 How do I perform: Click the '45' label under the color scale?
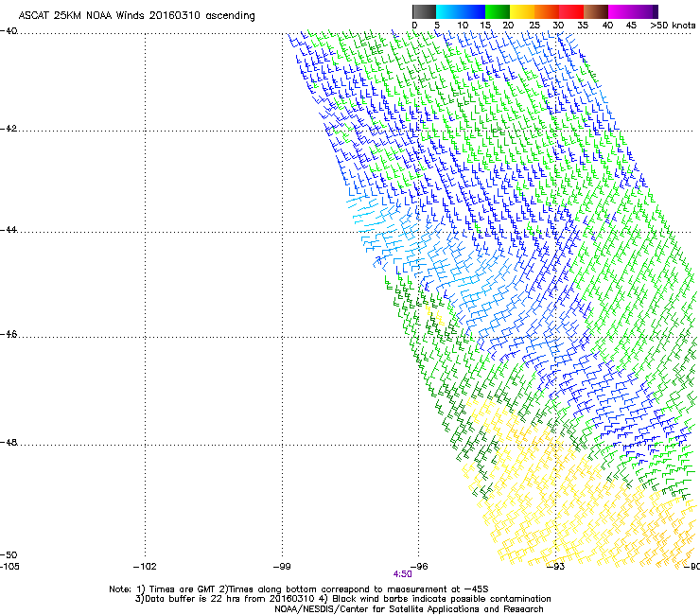631,26
